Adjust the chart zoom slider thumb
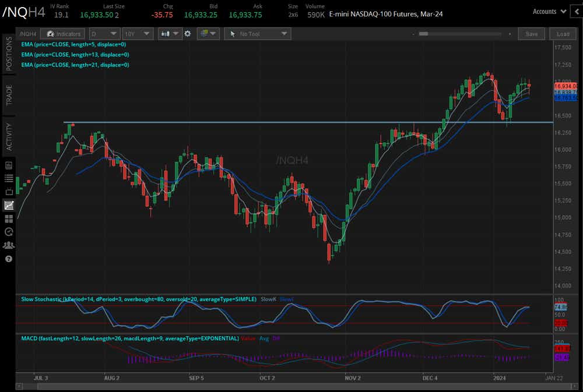 (423, 33)
